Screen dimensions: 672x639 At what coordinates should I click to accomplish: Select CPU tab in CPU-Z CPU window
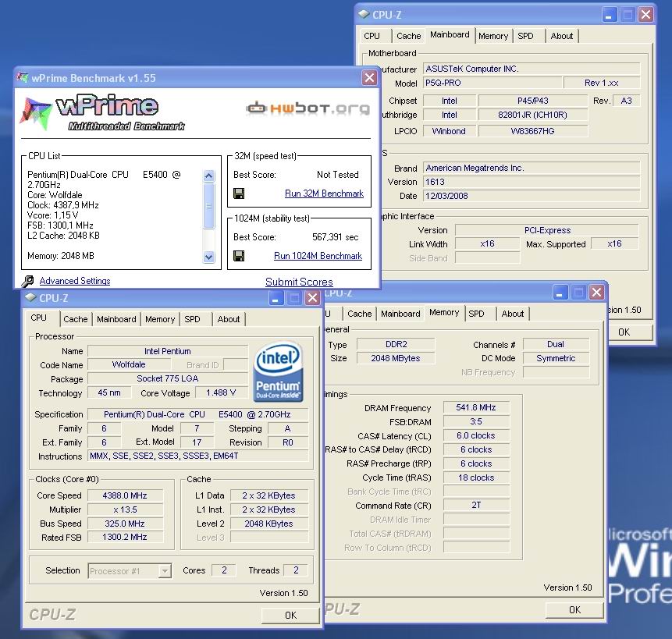(38, 318)
